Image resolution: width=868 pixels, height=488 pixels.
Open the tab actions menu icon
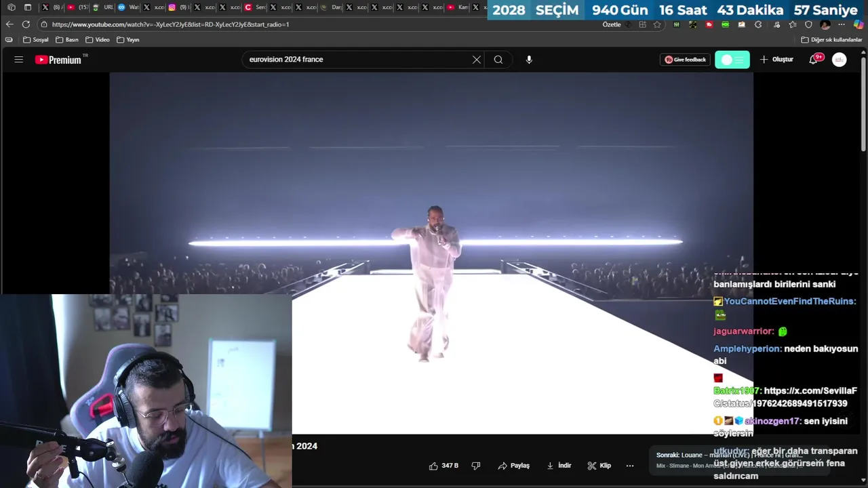pyautogui.click(x=28, y=7)
